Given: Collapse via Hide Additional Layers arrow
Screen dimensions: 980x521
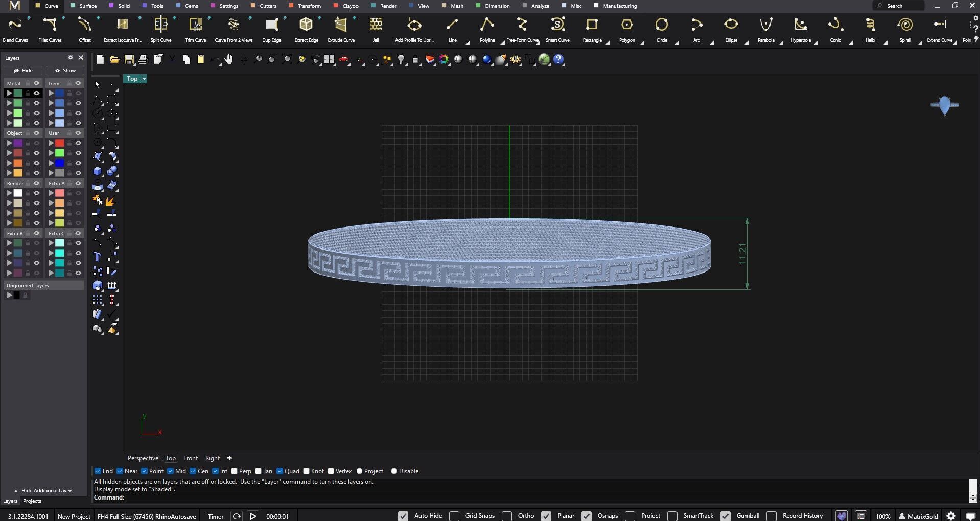Looking at the screenshot, I should pos(16,490).
